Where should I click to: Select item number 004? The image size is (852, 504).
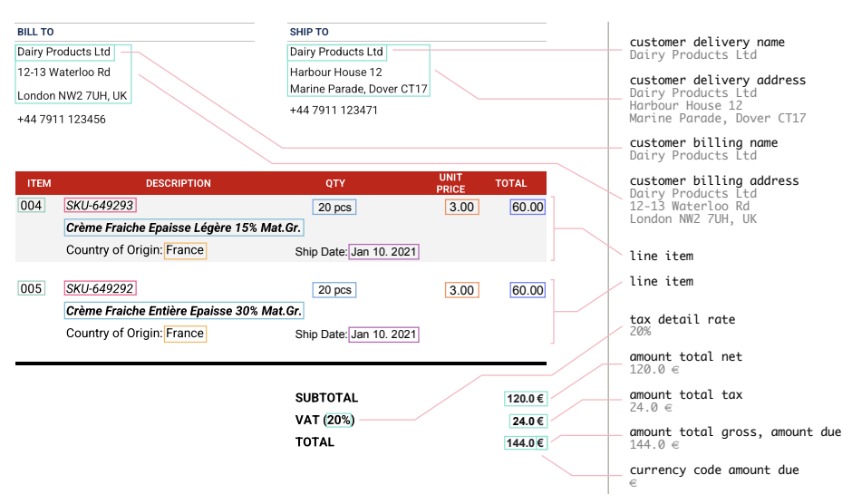(x=31, y=205)
